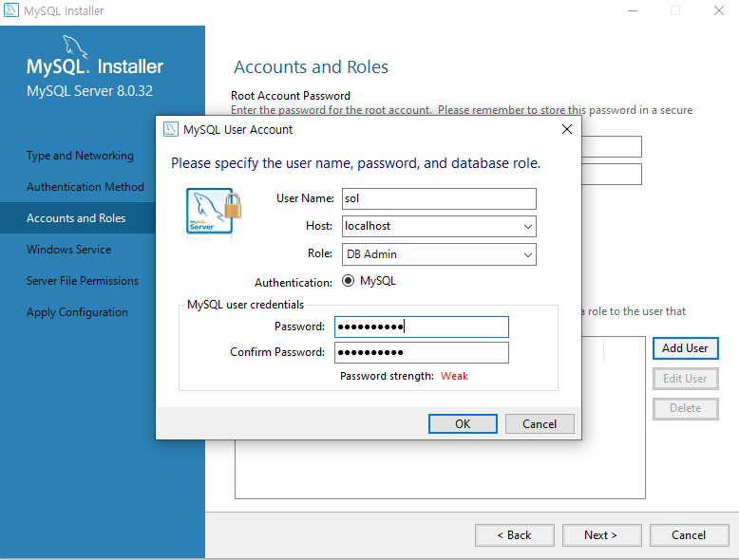This screenshot has width=739, height=560.
Task: Click the User Name field containing sol
Action: pyautogui.click(x=439, y=198)
